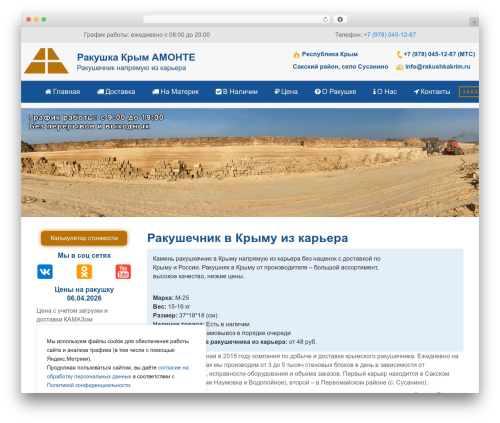The image size is (500, 423).
Task: Click Вес: 15-16 кг line
Action: pos(171,307)
